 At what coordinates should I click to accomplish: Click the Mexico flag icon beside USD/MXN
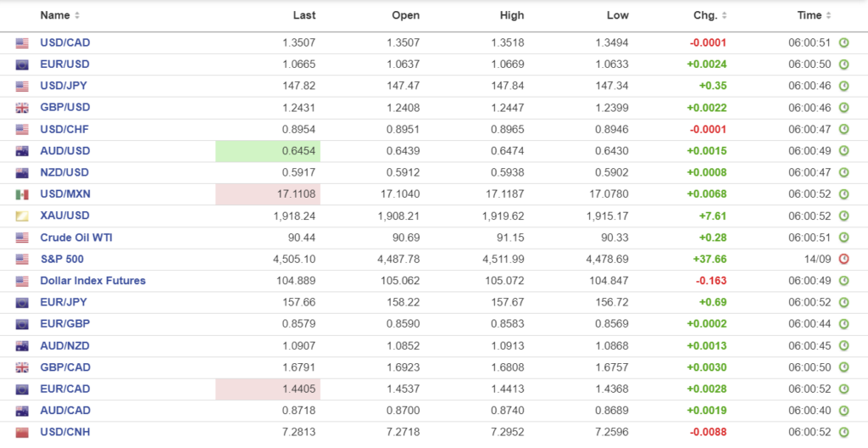tap(22, 194)
